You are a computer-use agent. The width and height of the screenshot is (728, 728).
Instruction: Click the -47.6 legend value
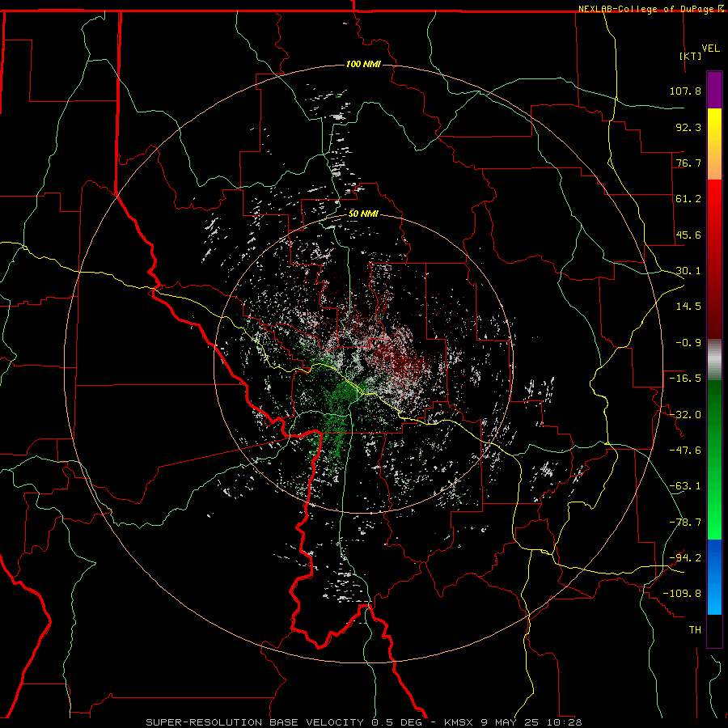pos(685,451)
